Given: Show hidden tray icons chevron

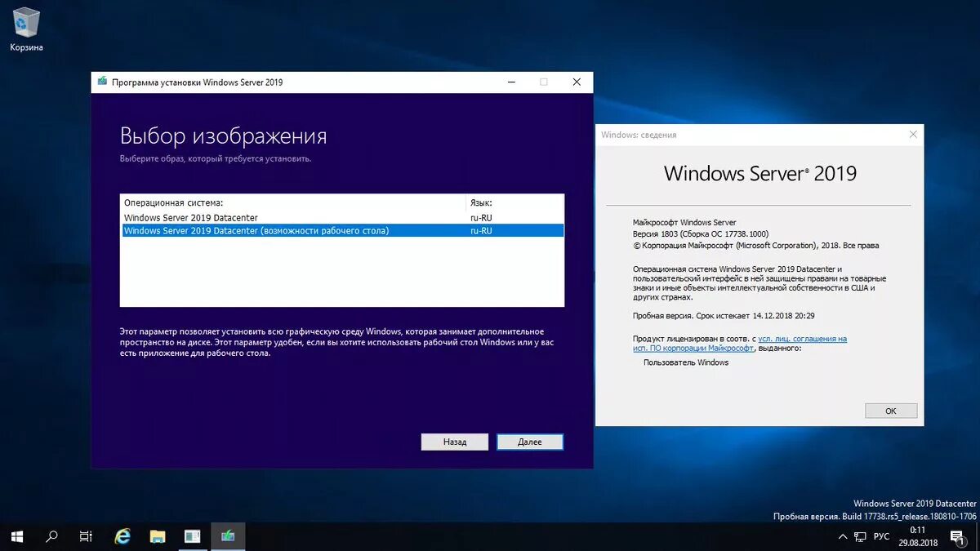Looking at the screenshot, I should [x=843, y=536].
